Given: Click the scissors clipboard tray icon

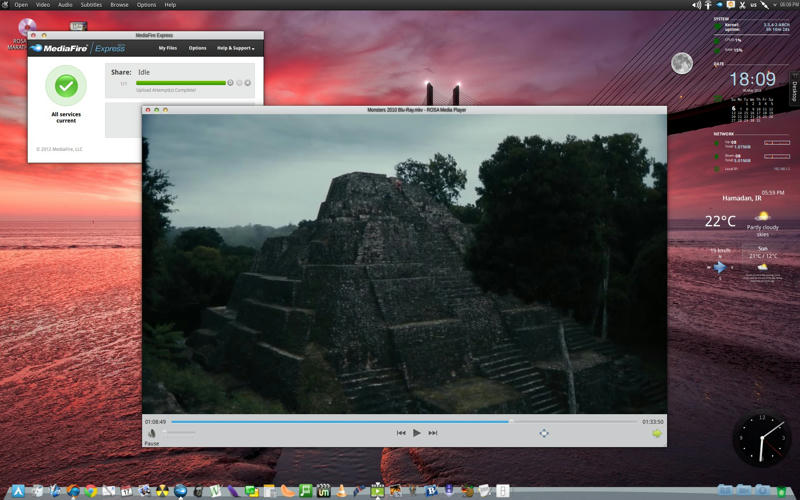Looking at the screenshot, I should click(742, 5).
